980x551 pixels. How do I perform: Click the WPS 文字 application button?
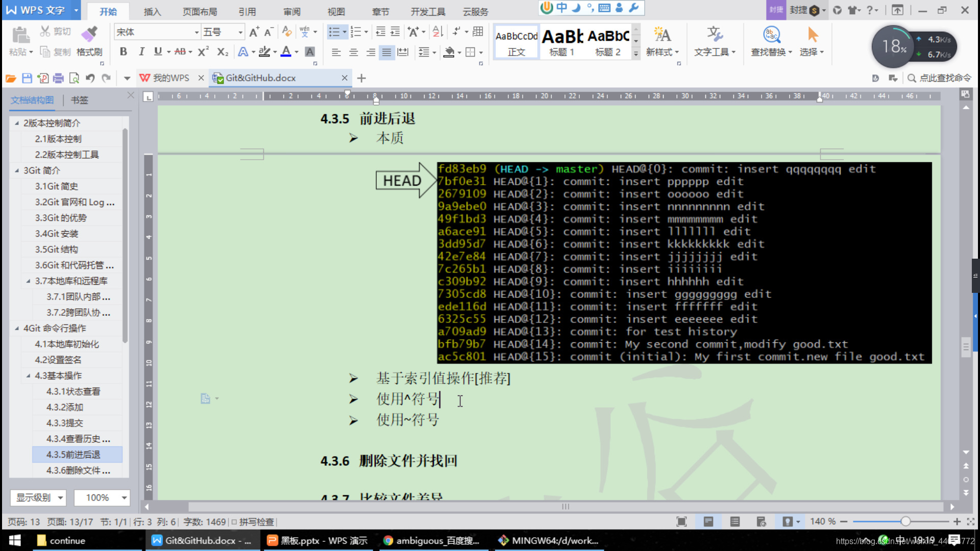(36, 10)
